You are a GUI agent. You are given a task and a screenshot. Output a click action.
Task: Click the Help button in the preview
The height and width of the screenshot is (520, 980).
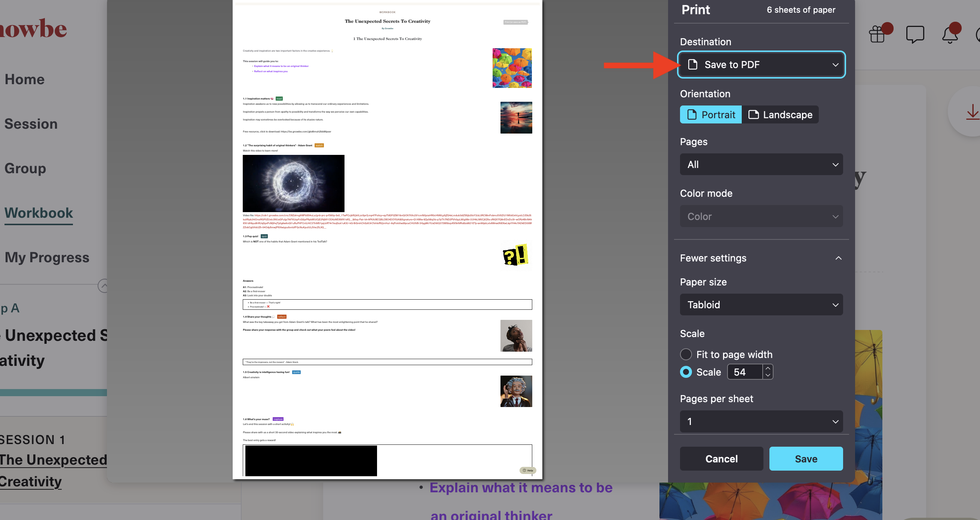coord(528,470)
